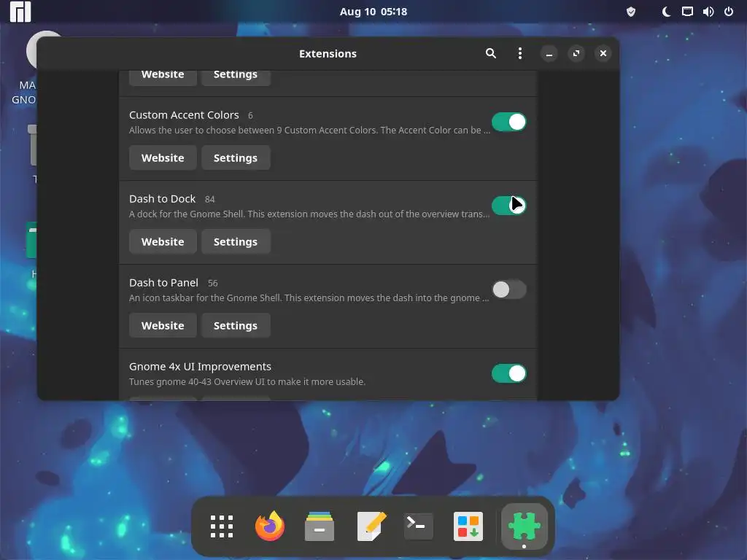The image size is (747, 560).
Task: Click the Dash to Dock description text
Action: (309, 214)
